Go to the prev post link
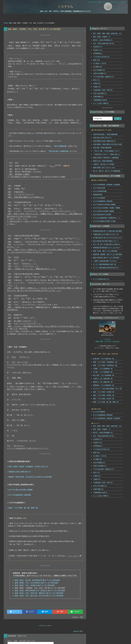131x644 pixels. click(x=49, y=626)
